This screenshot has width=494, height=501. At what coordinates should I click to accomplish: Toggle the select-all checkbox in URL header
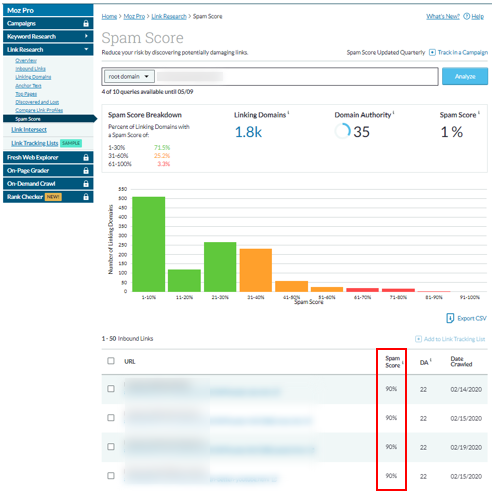111,361
